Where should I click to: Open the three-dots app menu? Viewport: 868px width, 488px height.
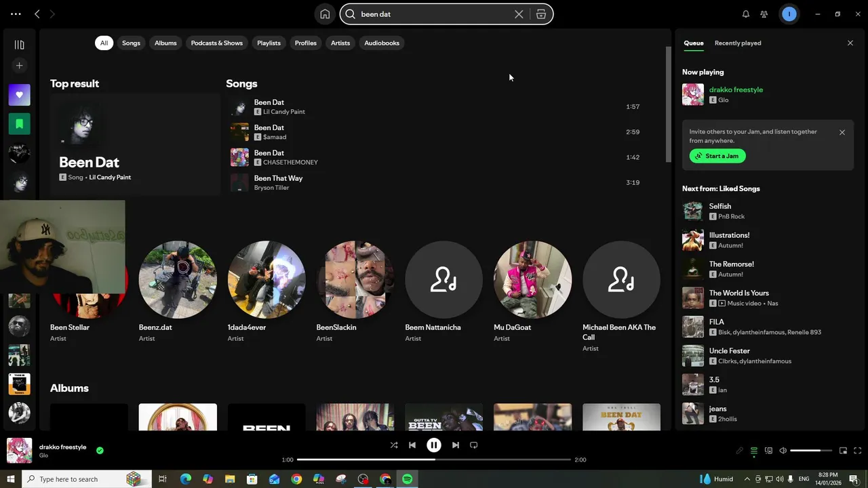16,14
